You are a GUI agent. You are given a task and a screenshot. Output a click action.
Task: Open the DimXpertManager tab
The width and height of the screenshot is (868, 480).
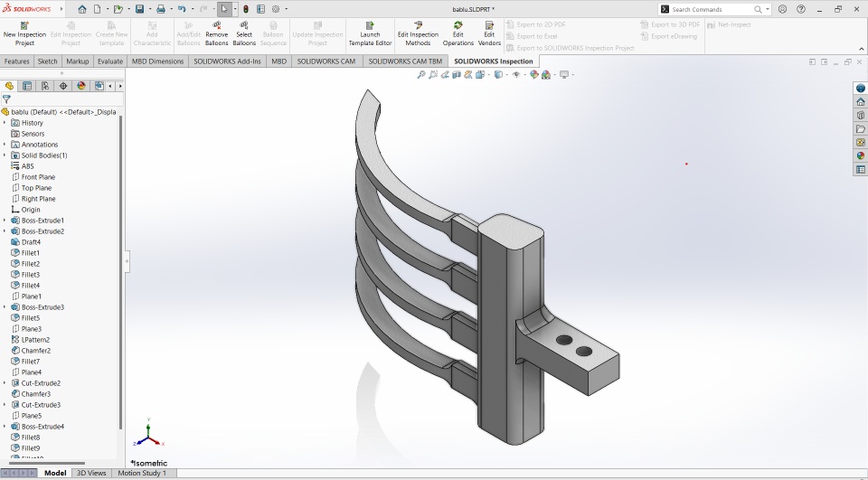coord(63,86)
